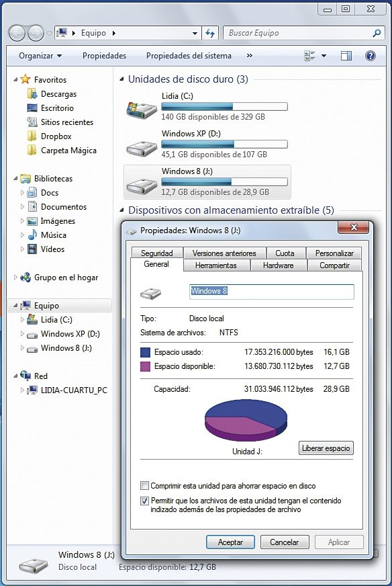
Task: Click the magnifier icon in Buscar Equipo
Action: [377, 33]
